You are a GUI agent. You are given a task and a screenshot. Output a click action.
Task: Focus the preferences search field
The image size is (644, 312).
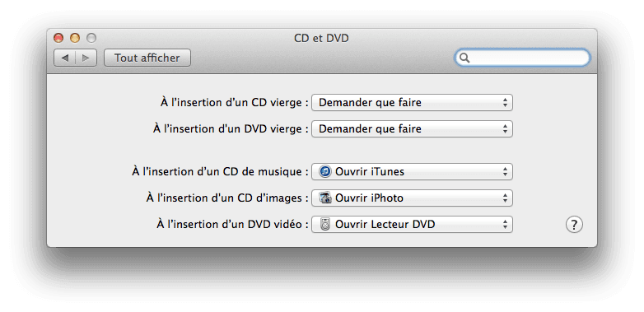tap(522, 58)
